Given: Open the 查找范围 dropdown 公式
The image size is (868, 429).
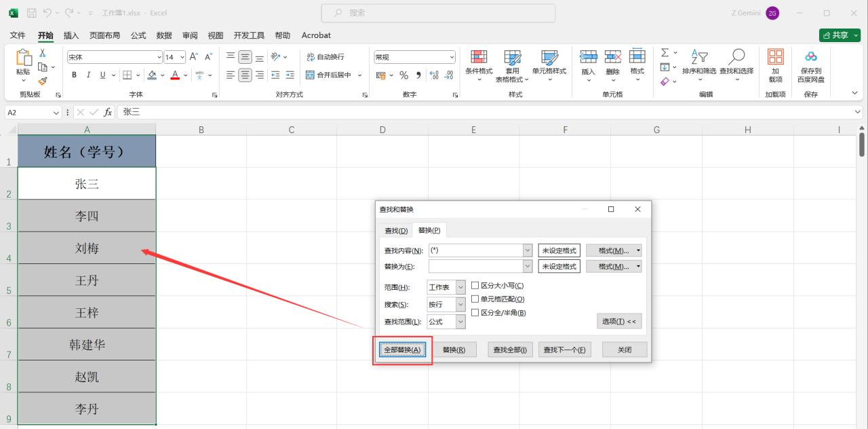Looking at the screenshot, I should coord(460,322).
